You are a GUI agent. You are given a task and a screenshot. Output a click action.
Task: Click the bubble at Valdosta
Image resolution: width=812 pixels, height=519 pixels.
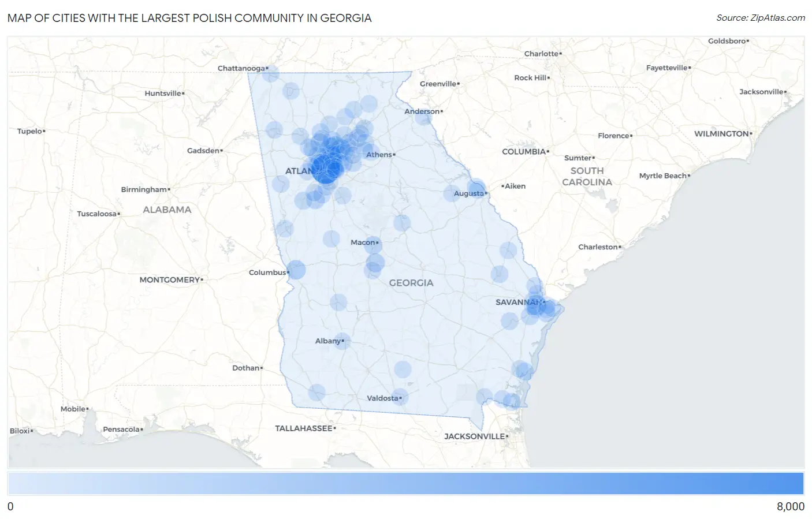(400, 397)
